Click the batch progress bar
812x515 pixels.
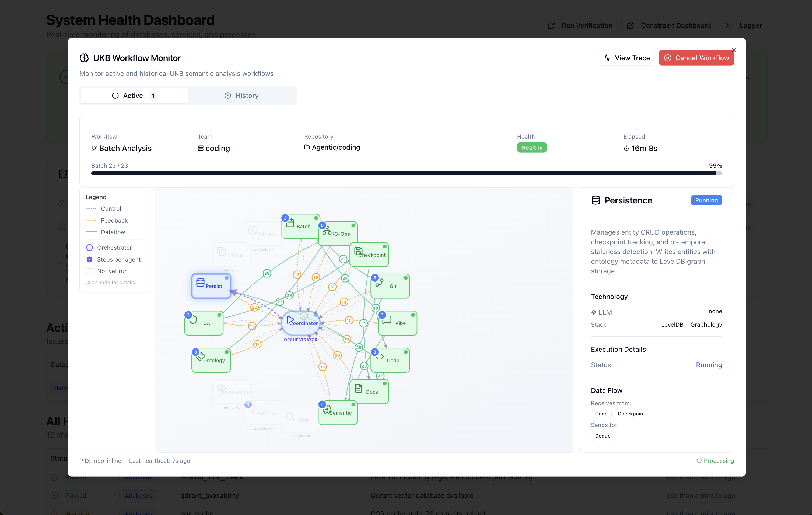point(407,173)
